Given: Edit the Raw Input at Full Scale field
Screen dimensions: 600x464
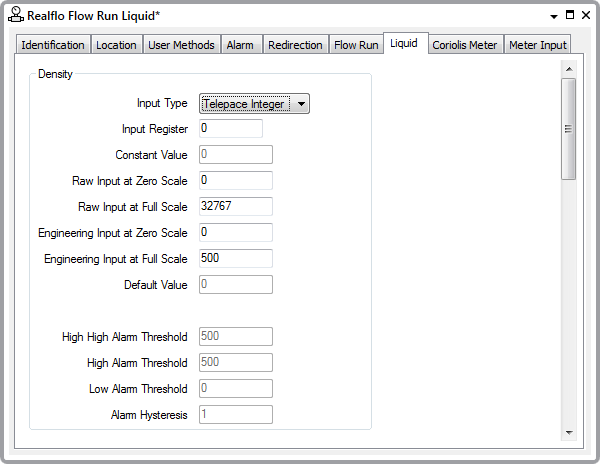Looking at the screenshot, I should pyautogui.click(x=236, y=207).
